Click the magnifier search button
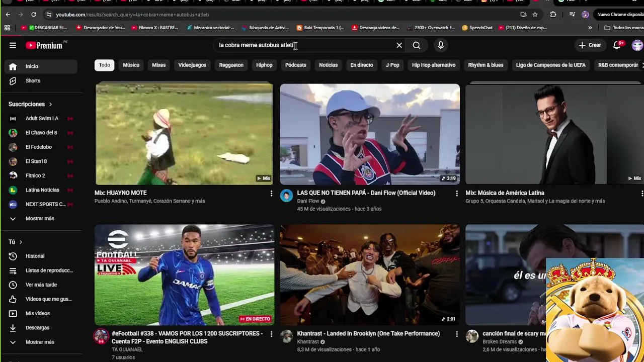 [x=417, y=45]
